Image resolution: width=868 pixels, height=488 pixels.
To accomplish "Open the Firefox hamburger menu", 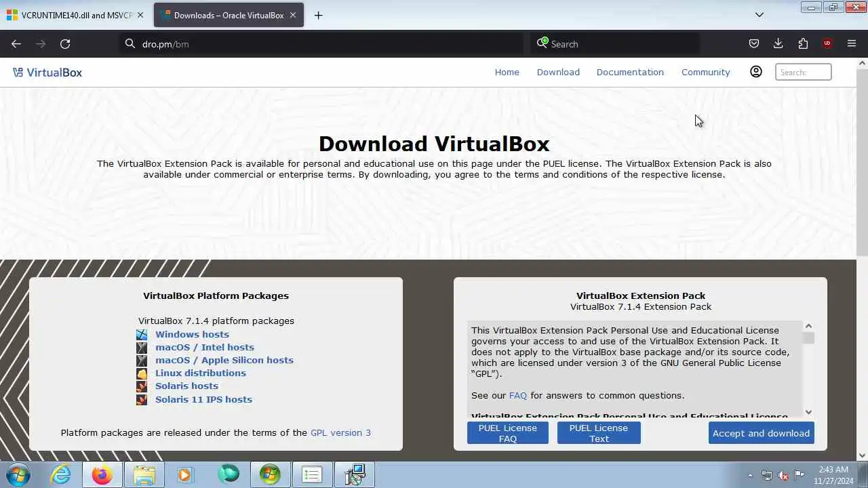I will coord(852,43).
